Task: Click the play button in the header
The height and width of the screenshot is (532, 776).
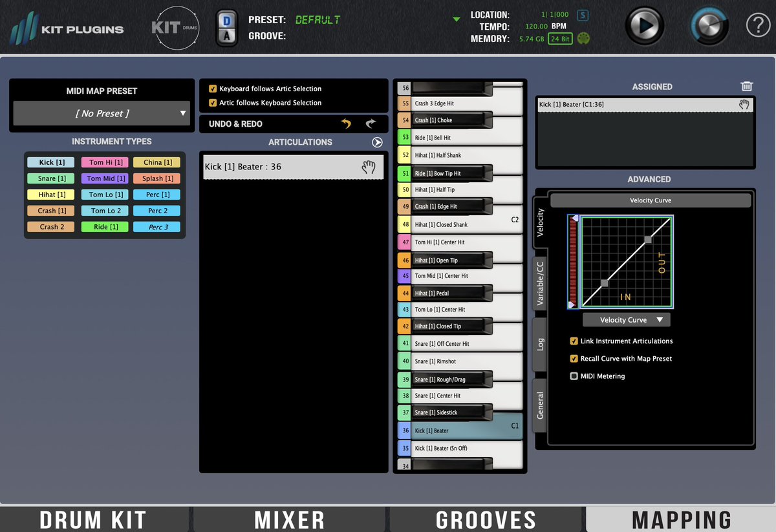Action: coord(644,26)
